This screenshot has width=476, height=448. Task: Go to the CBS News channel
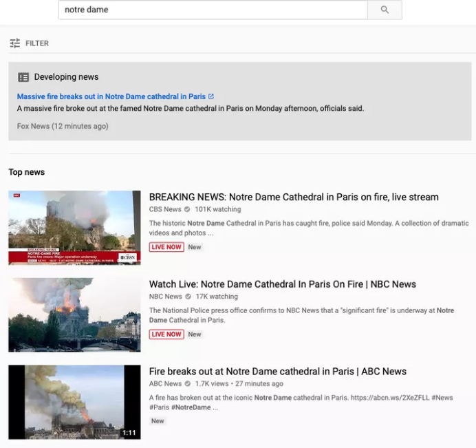(165, 209)
